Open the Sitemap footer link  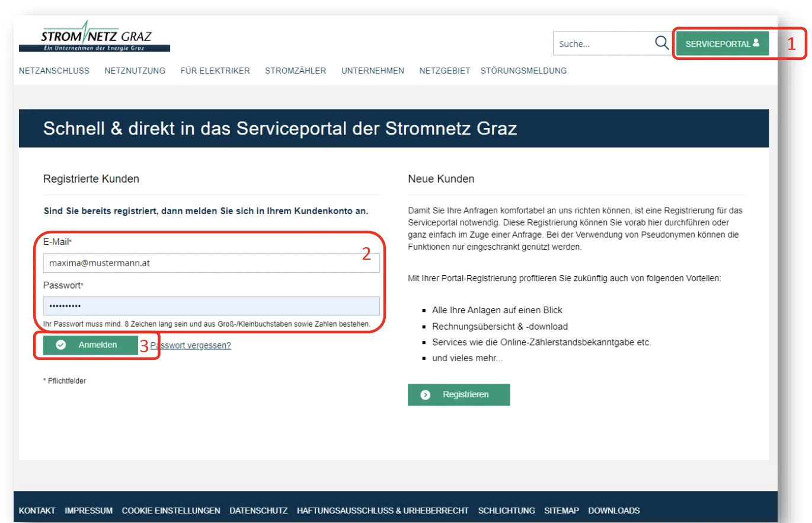562,511
